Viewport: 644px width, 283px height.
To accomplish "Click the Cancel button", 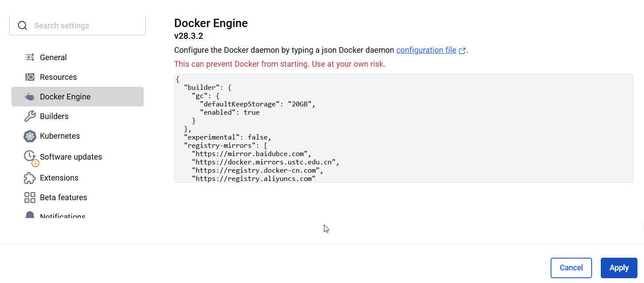I will coord(571,268).
